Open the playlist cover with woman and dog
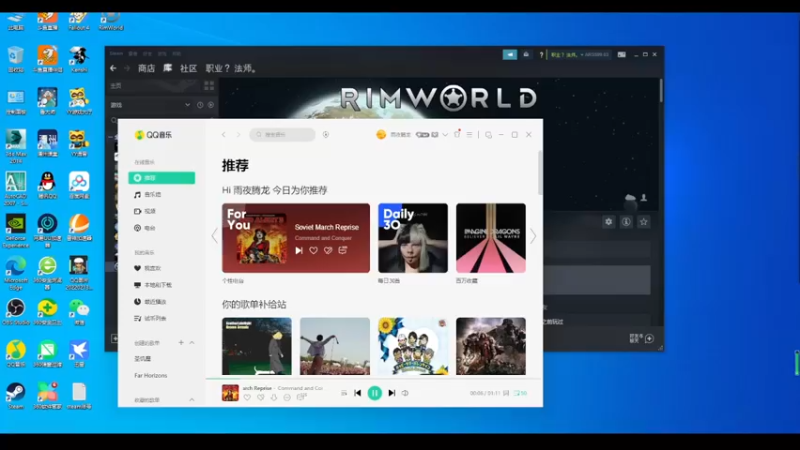Image resolution: width=800 pixels, height=450 pixels. pos(257,346)
